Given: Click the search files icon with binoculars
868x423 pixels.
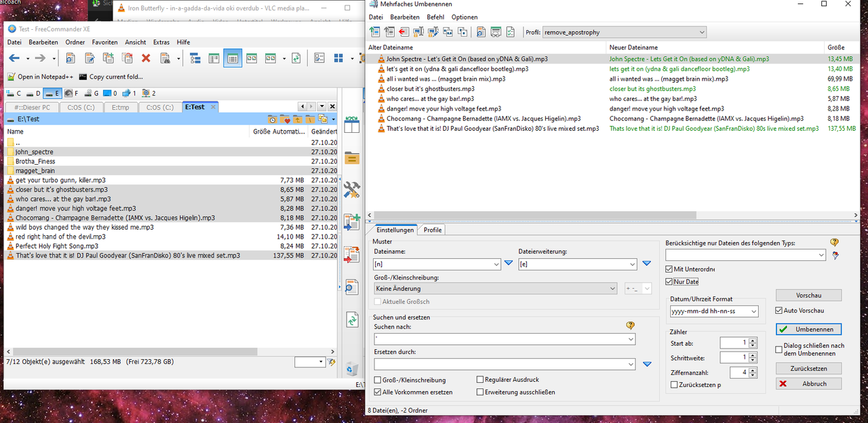Looking at the screenshot, I should (x=164, y=59).
